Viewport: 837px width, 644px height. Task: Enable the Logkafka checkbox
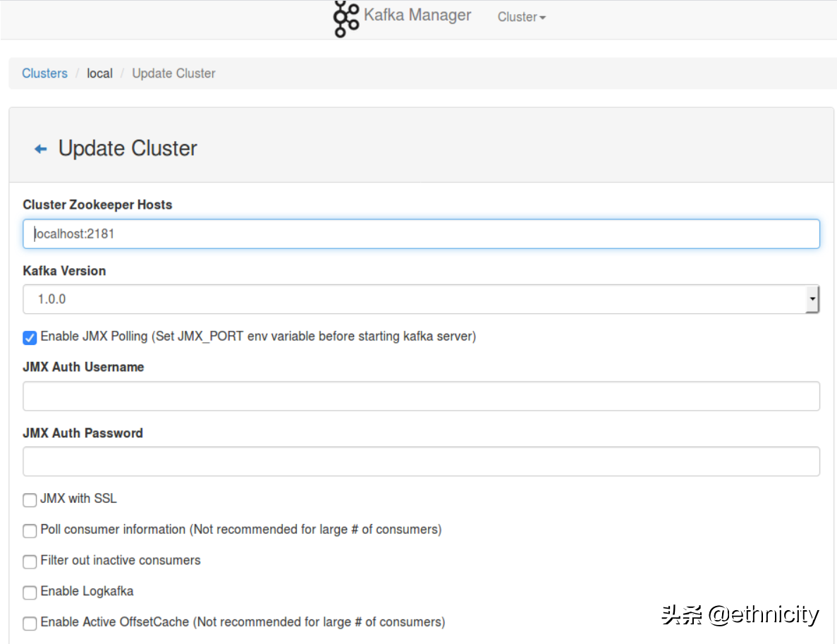30,593
